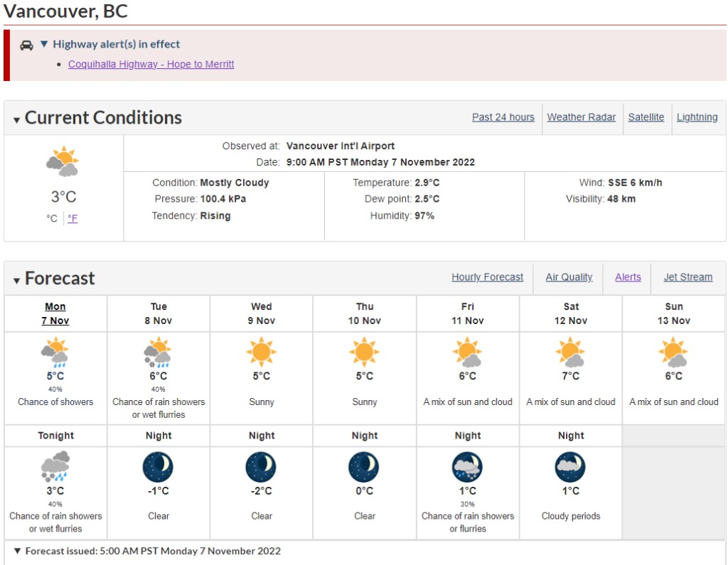Click current conditions mostly cloudy weather icon
This screenshot has height=565, width=728.
coord(63,163)
